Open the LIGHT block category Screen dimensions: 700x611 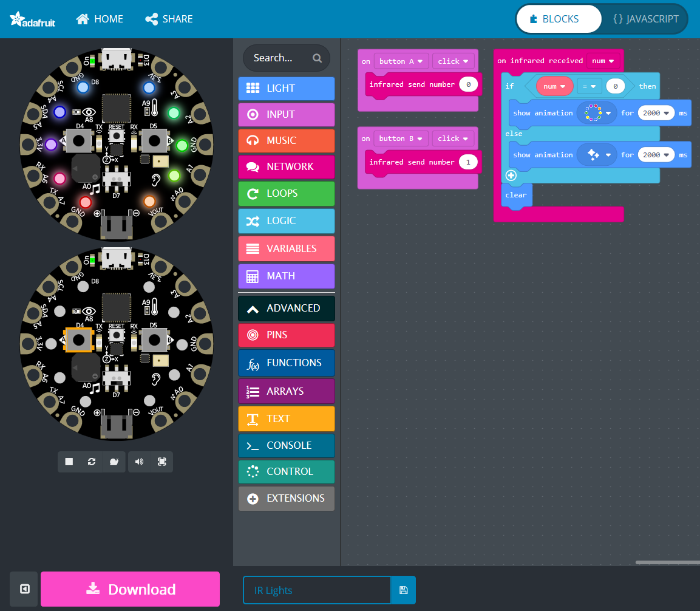287,89
